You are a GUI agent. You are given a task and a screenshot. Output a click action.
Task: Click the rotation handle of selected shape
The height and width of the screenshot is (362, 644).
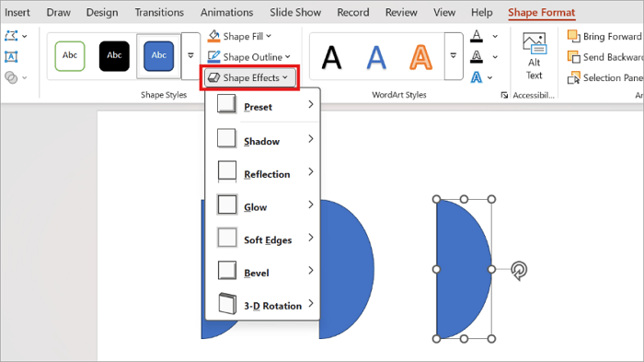pos(519,270)
